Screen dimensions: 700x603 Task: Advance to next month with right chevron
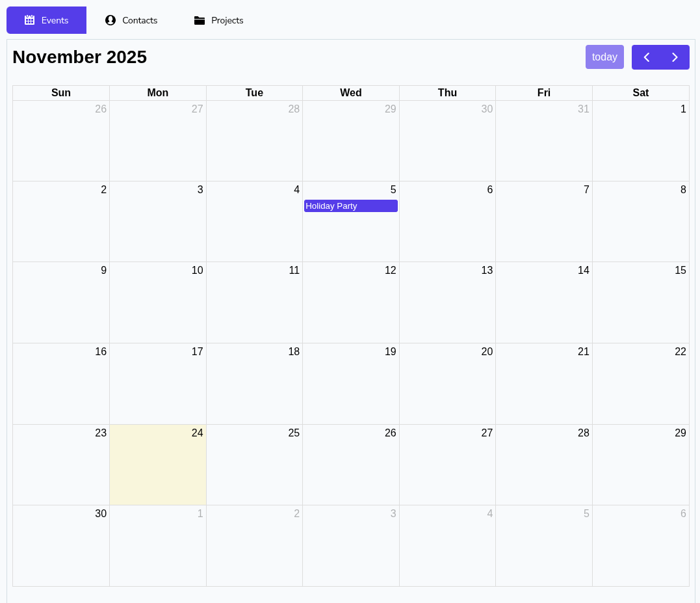(x=675, y=57)
